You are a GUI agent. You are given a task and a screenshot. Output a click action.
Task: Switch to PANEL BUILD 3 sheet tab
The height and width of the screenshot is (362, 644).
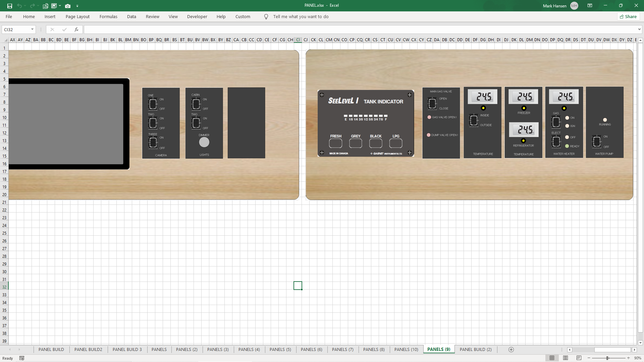[x=127, y=350]
